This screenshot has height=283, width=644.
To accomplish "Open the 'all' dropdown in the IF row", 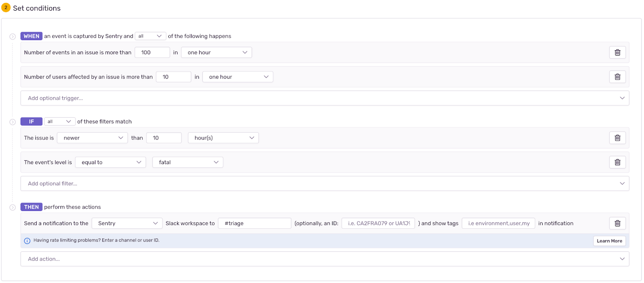I will click(x=60, y=121).
